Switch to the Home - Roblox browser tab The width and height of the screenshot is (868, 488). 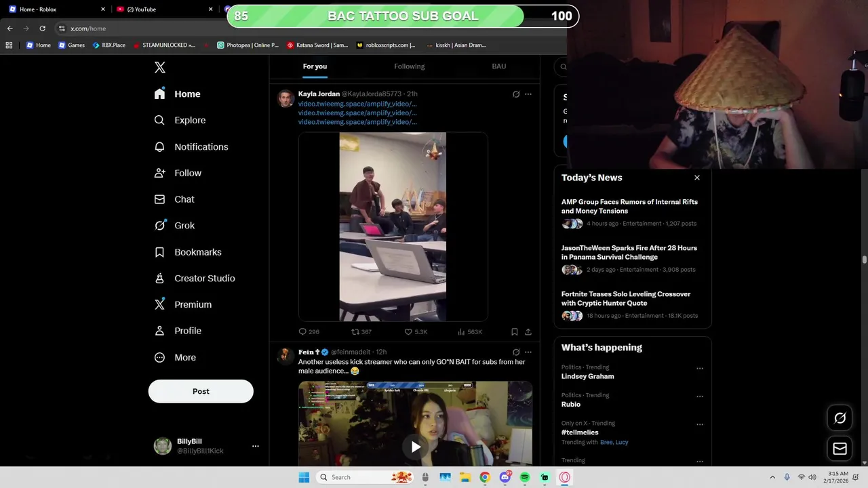(x=56, y=9)
